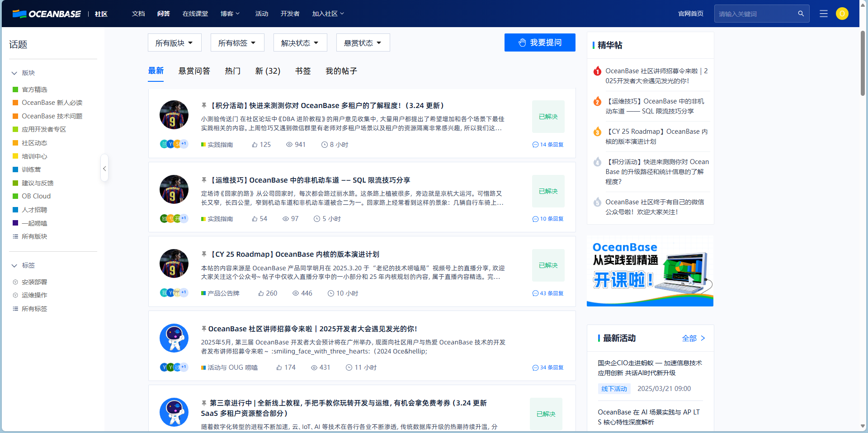
Task: Open the 所有版块 filter dropdown
Action: pyautogui.click(x=175, y=42)
